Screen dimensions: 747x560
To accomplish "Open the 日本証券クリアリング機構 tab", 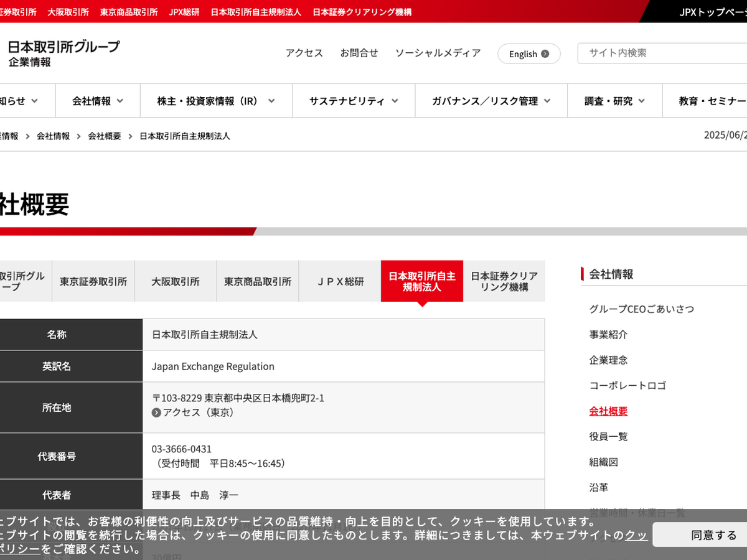I will pyautogui.click(x=504, y=281).
